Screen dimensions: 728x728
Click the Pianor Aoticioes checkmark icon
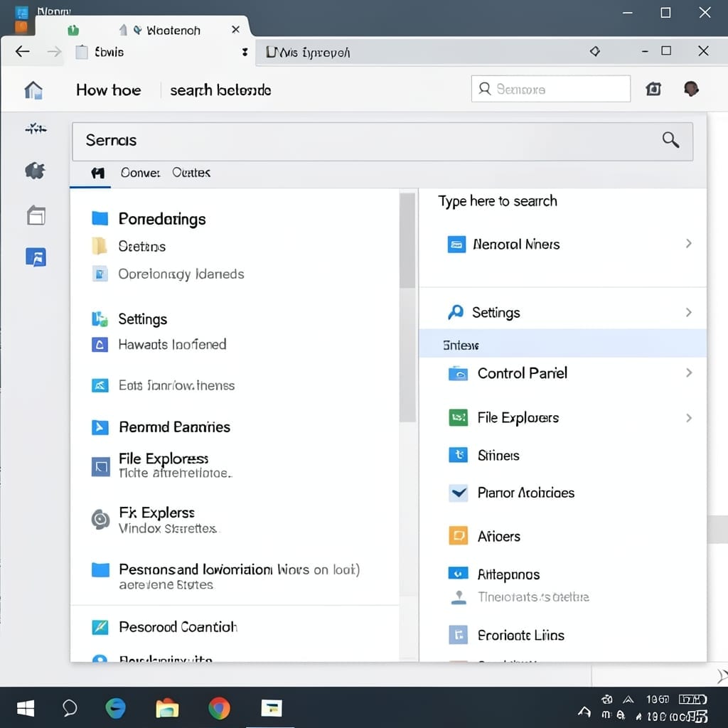459,493
